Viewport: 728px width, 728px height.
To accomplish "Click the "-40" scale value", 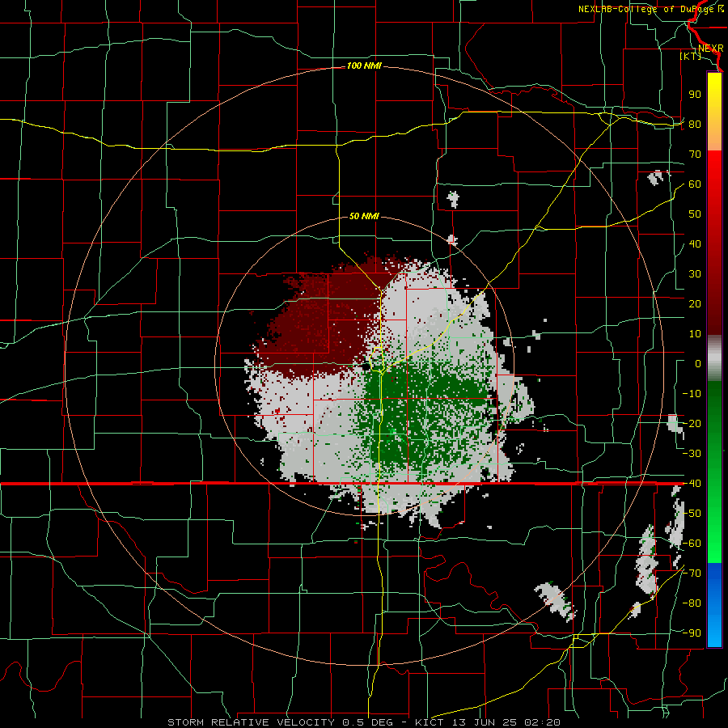I will [692, 484].
